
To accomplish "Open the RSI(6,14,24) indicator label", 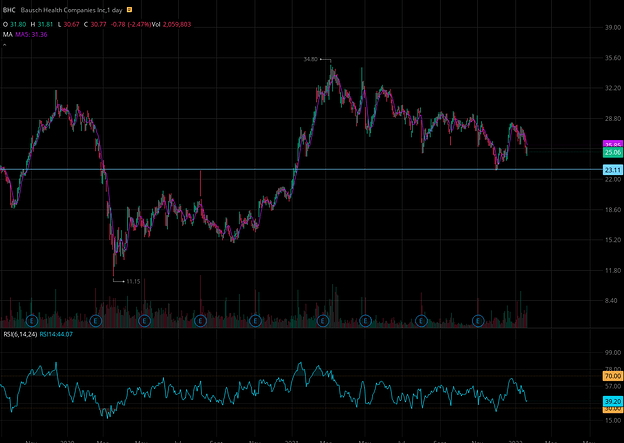I will point(20,334).
